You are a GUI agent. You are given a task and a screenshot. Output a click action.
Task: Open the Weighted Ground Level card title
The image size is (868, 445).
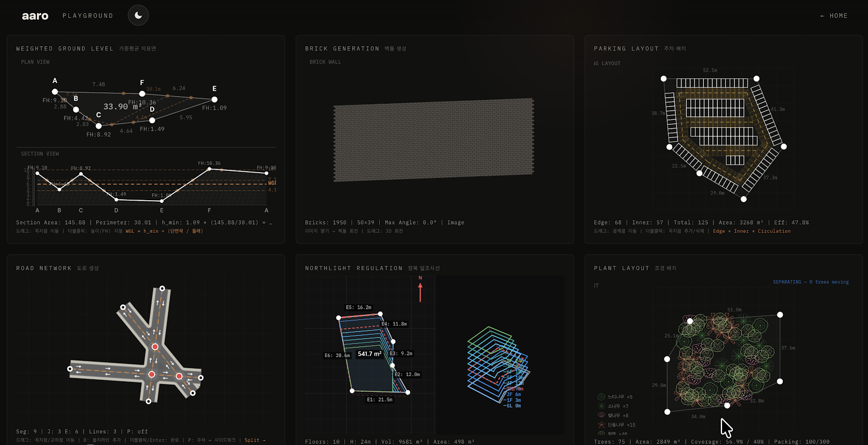click(65, 49)
